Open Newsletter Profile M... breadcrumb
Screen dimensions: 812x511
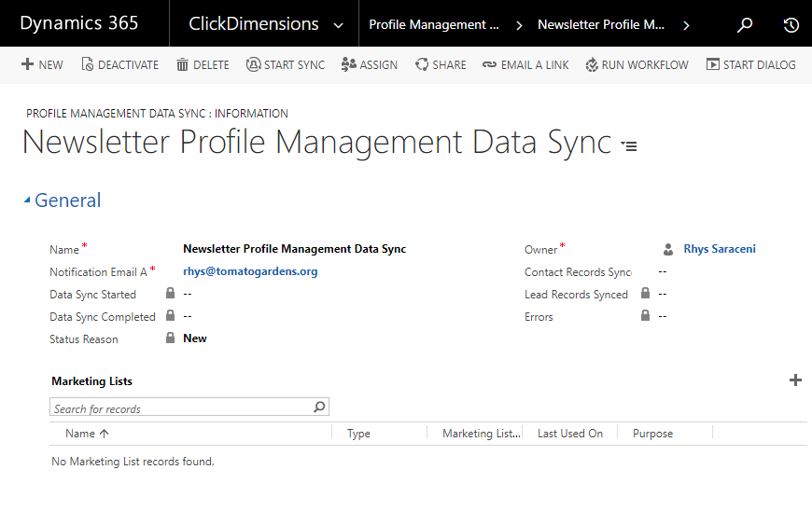click(x=601, y=24)
